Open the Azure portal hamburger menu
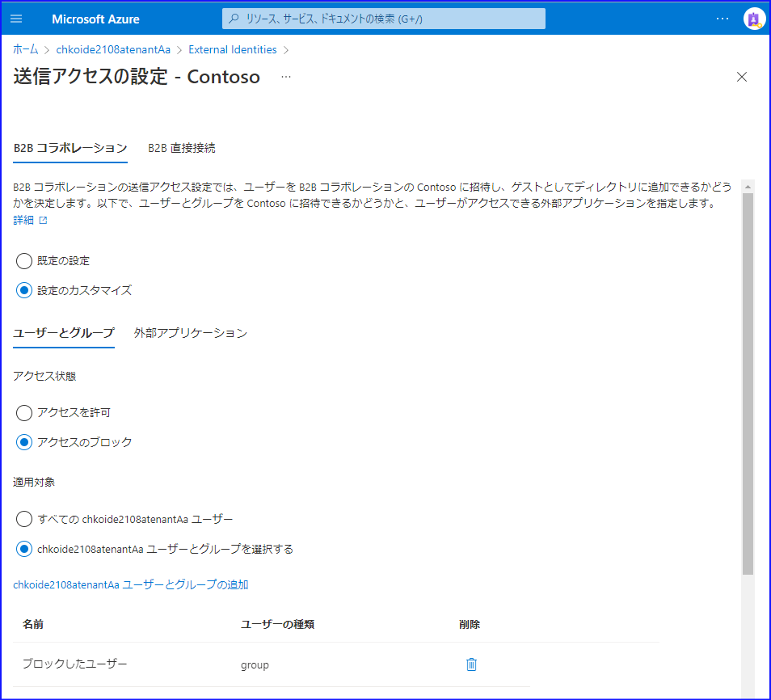 16,19
